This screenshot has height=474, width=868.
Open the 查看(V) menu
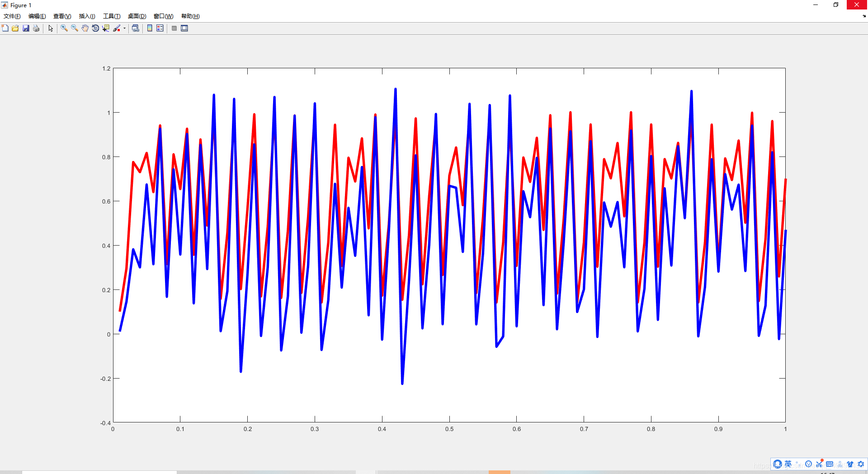point(62,16)
